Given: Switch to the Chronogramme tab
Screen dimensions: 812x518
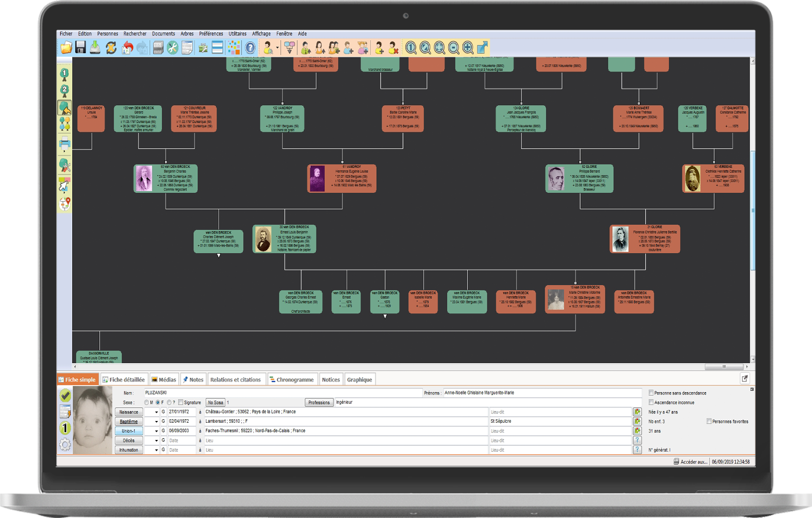Looking at the screenshot, I should 291,380.
